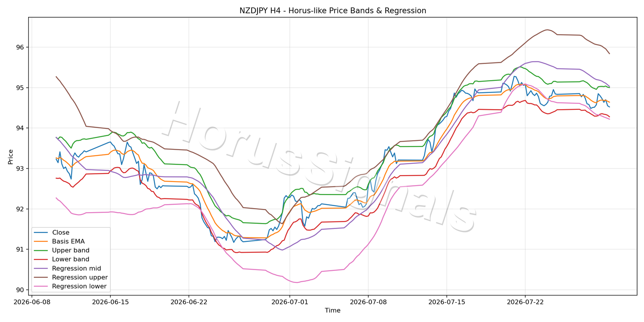
Task: Click the 'Basis EMA' legend label
Action: pyautogui.click(x=68, y=242)
